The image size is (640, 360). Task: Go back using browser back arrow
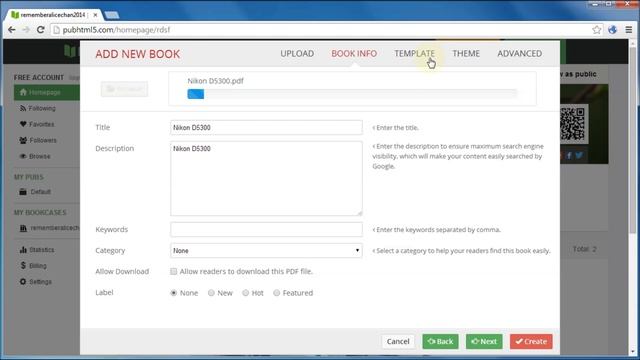coord(12,30)
